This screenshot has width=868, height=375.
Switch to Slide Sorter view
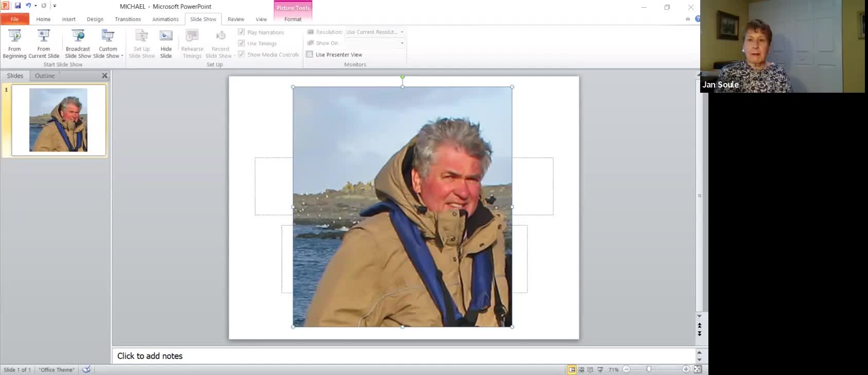click(x=581, y=369)
